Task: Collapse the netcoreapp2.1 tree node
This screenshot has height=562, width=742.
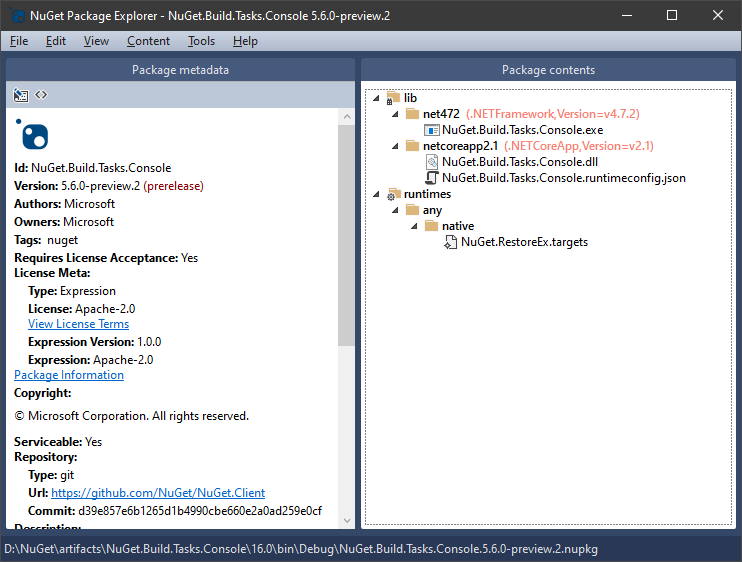Action: coord(395,146)
